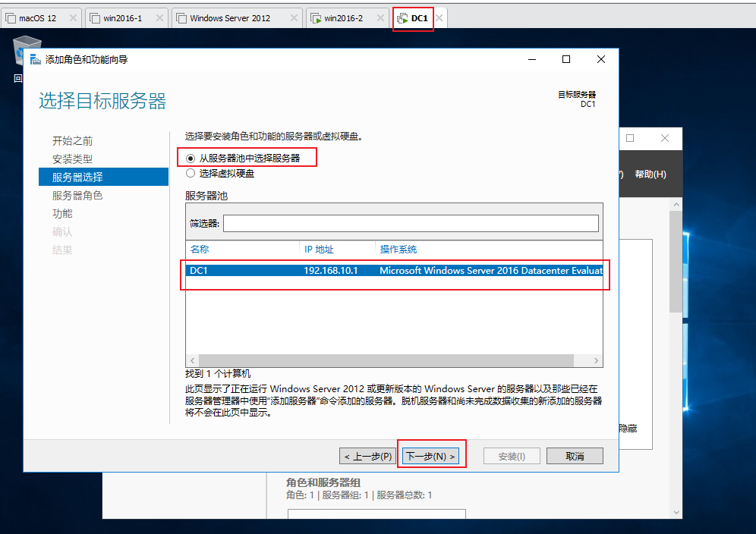Viewport: 756px width, 534px height.
Task: Click the Microsoft Windows Server 2016 Datacenter cell
Action: point(491,270)
